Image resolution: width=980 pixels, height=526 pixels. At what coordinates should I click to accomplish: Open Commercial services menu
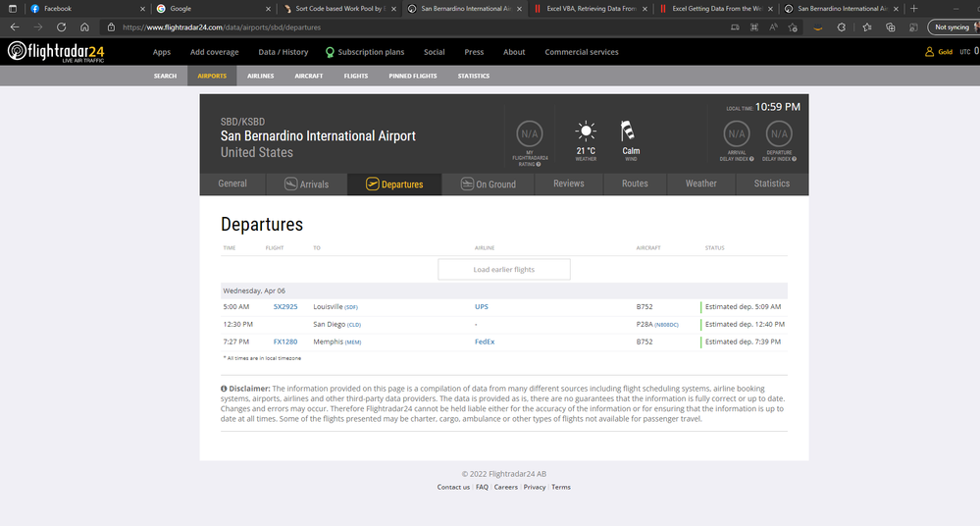click(x=582, y=52)
